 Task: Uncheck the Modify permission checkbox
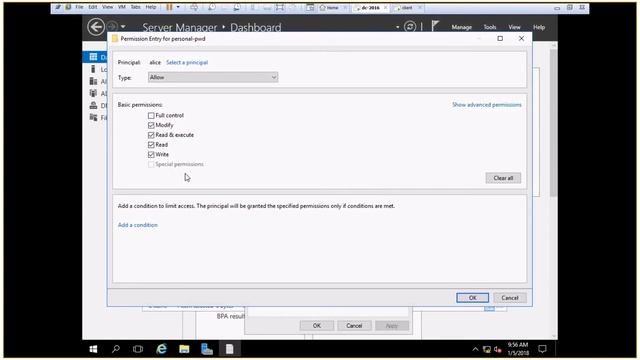pyautogui.click(x=151, y=125)
